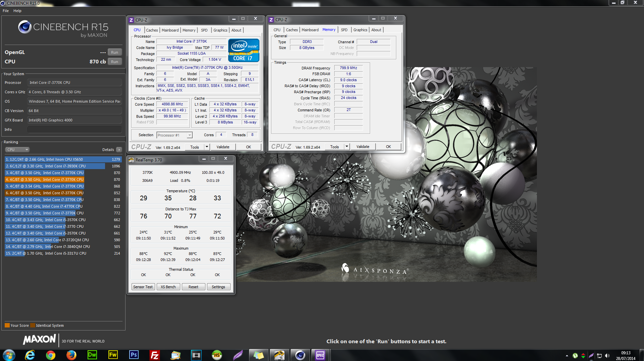Expand Tools dropdown arrow in memory CPU-Z window

[347, 147]
